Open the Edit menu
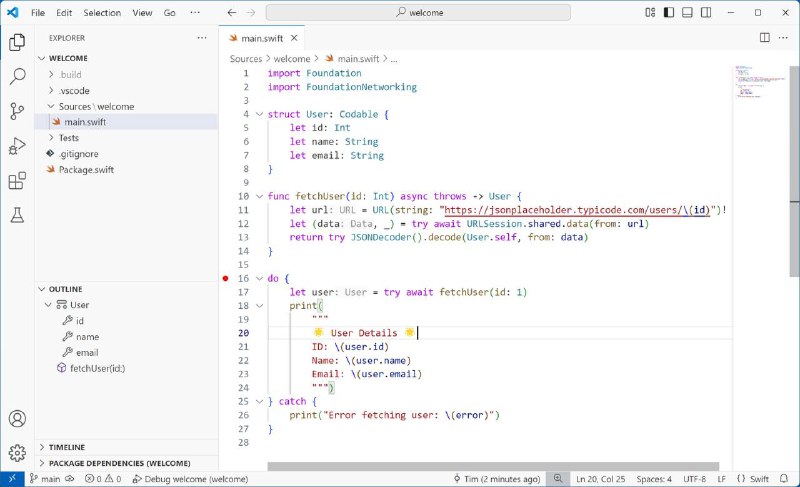This screenshot has height=487, width=800. (64, 13)
